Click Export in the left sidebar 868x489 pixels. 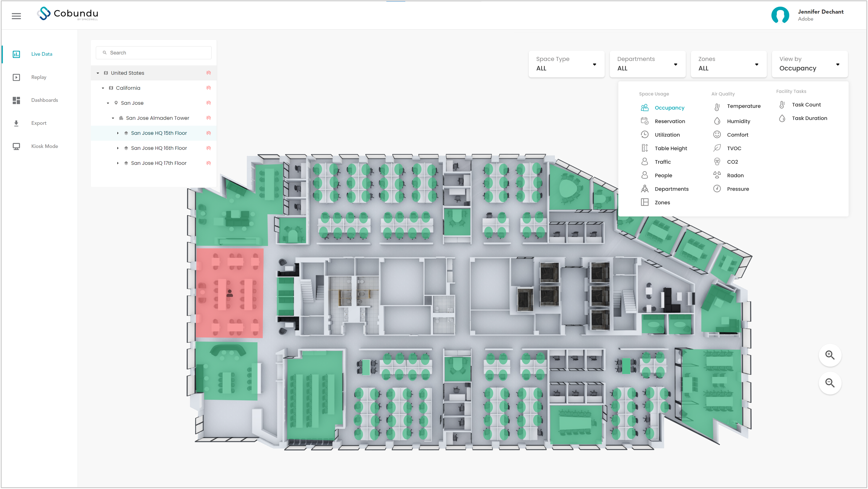(x=38, y=123)
